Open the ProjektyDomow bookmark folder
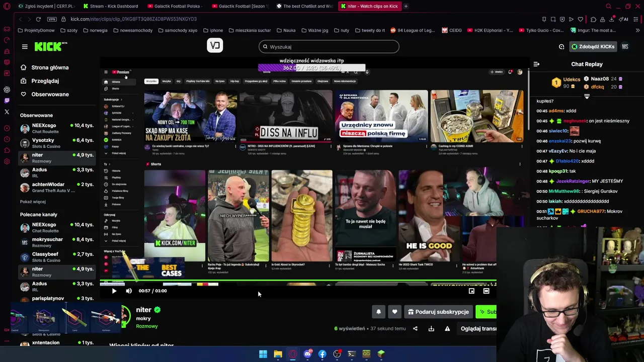 (36, 30)
